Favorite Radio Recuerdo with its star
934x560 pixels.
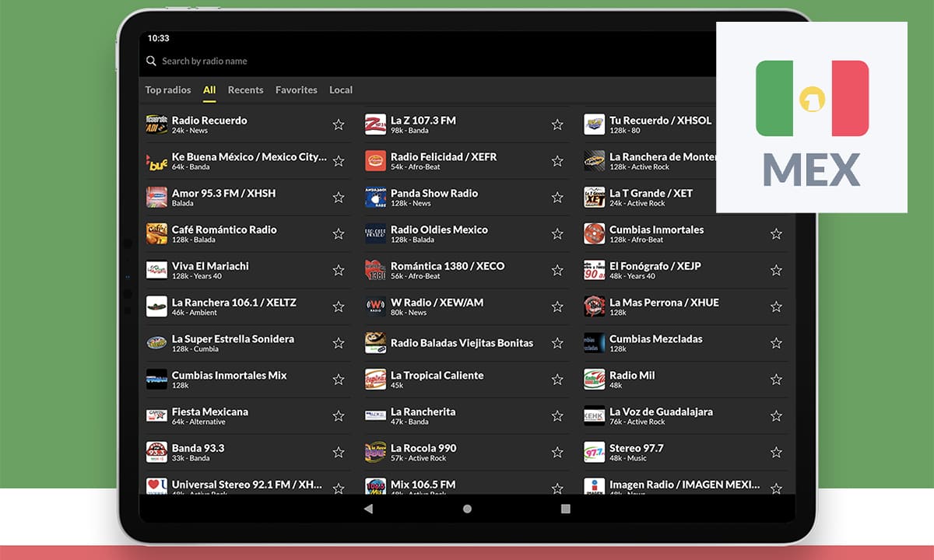(339, 124)
